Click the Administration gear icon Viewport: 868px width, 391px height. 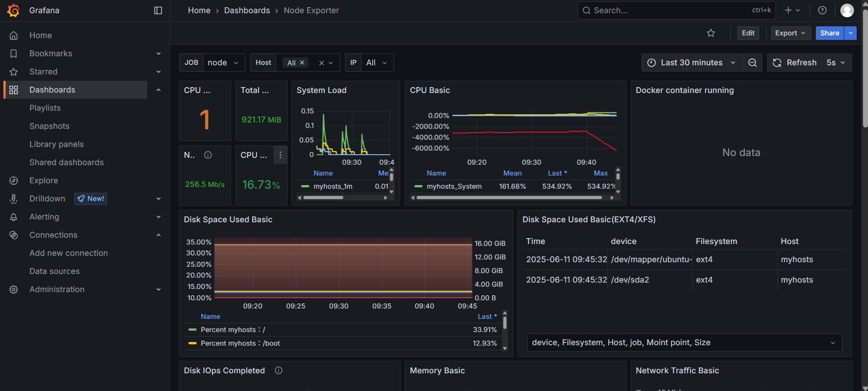(14, 289)
